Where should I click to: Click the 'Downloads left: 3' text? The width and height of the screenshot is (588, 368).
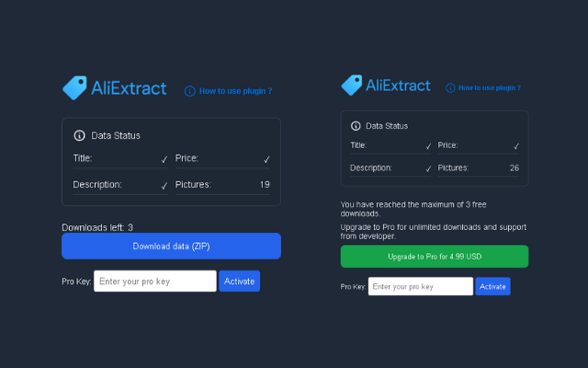point(97,227)
